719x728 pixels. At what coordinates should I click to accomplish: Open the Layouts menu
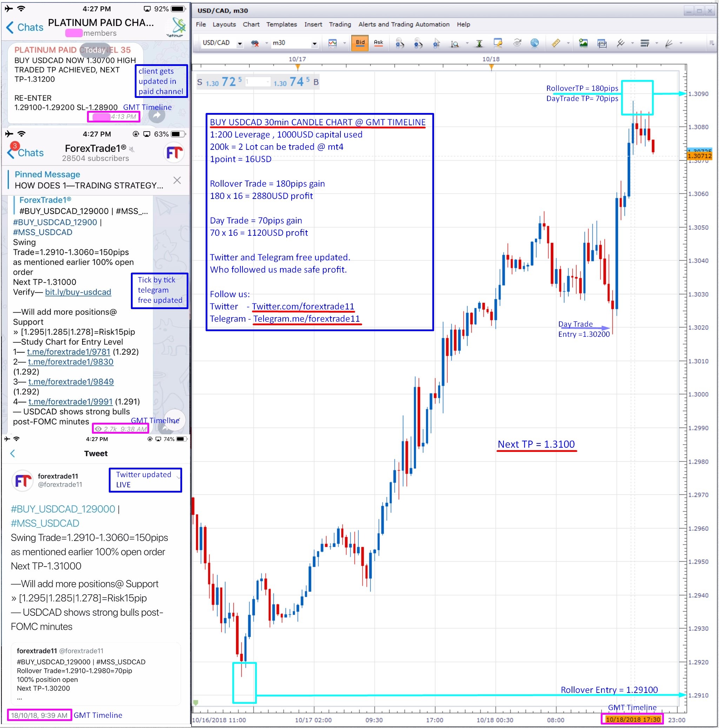point(224,25)
